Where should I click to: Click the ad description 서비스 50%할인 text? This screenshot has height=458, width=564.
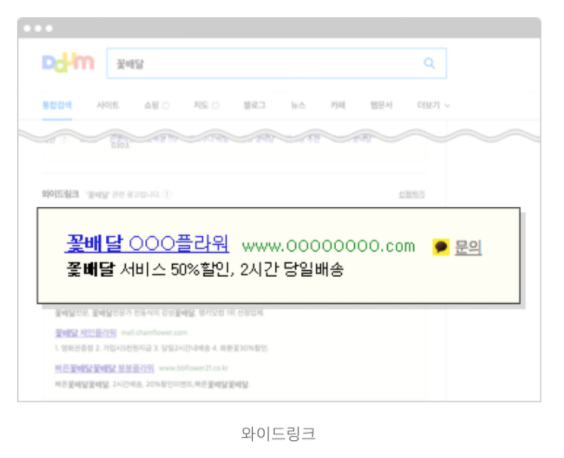(204, 269)
